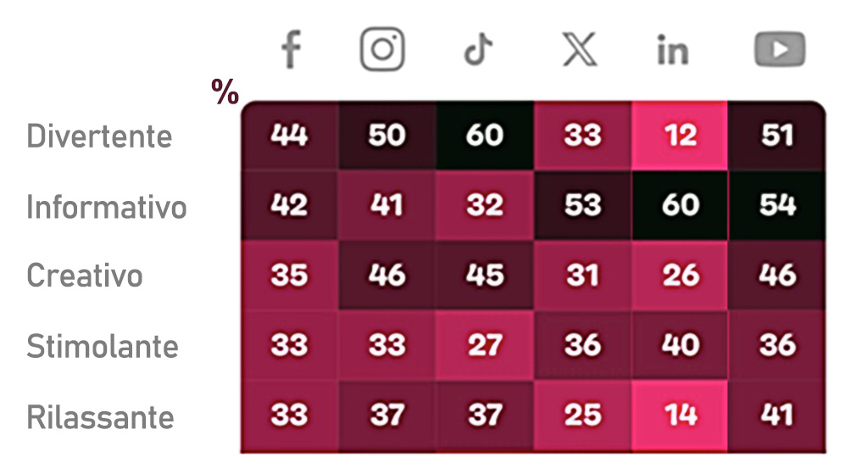Click YouTube Informativo cell showing 54
This screenshot has width=868, height=474.
tap(777, 205)
